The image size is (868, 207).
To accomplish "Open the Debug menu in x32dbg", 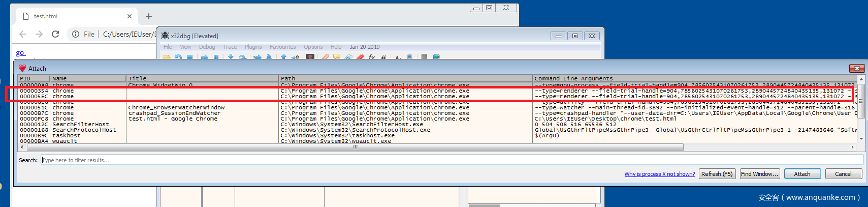I will (x=207, y=47).
